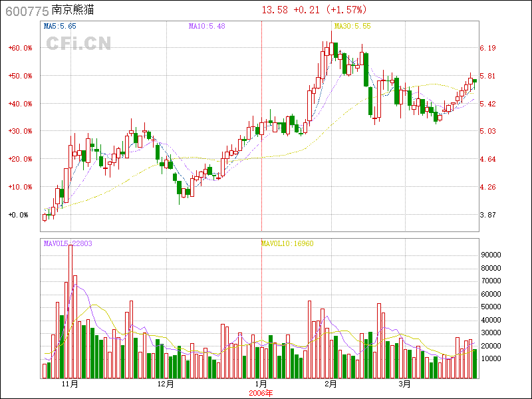The image size is (532, 399).
Task: Click the MAVOL10:16960 volume label
Action: 287,243
